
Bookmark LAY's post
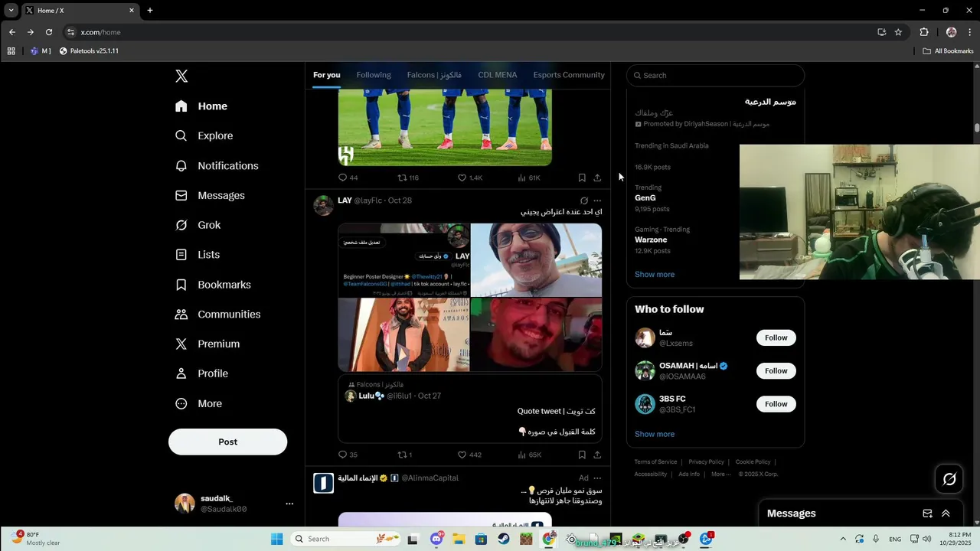coord(582,455)
